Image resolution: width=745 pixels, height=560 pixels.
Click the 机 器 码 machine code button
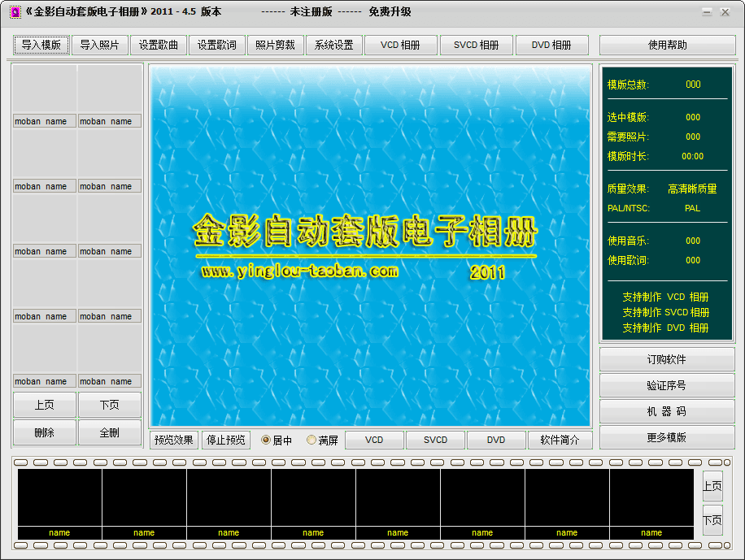click(x=667, y=411)
